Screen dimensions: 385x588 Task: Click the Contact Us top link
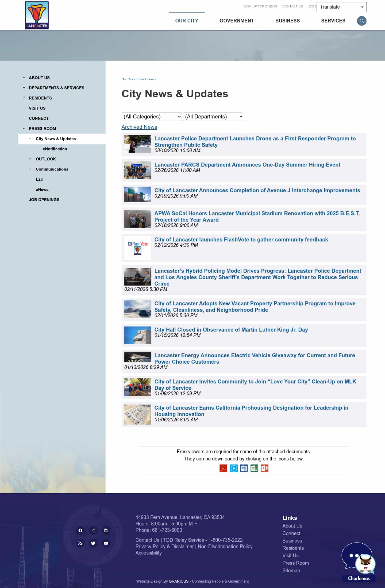(x=292, y=6)
